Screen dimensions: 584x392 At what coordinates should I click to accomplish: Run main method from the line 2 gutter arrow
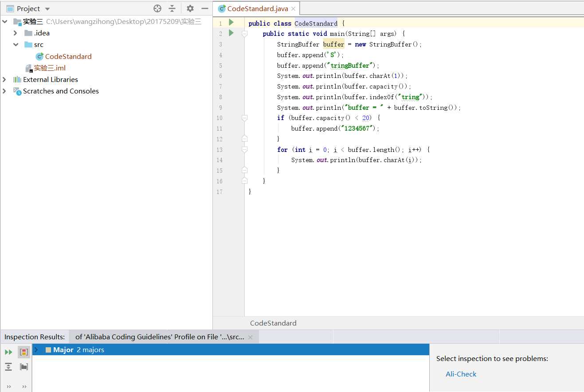[231, 33]
